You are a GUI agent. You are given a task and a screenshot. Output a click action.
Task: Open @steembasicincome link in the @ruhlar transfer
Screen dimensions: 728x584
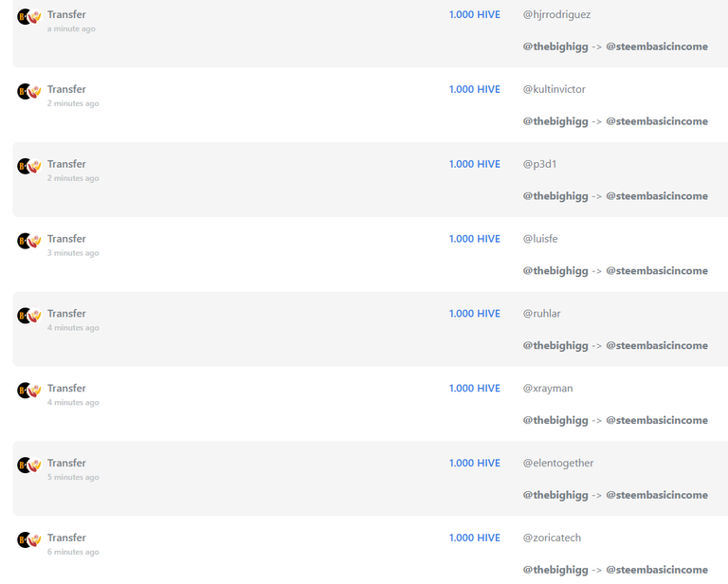tap(657, 346)
